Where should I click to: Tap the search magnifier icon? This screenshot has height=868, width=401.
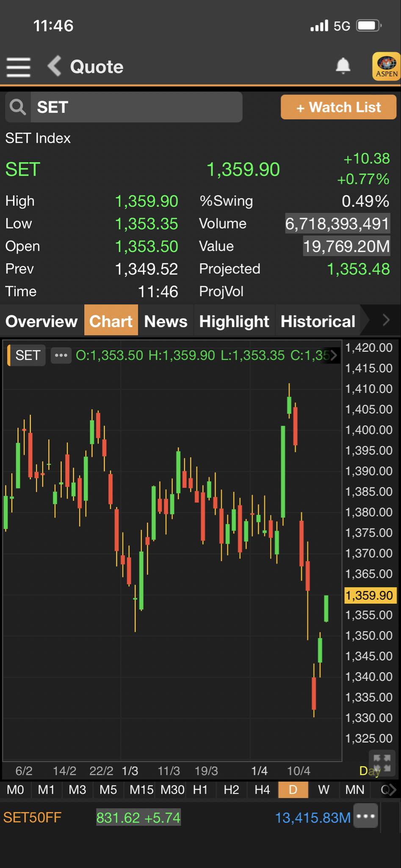point(18,107)
